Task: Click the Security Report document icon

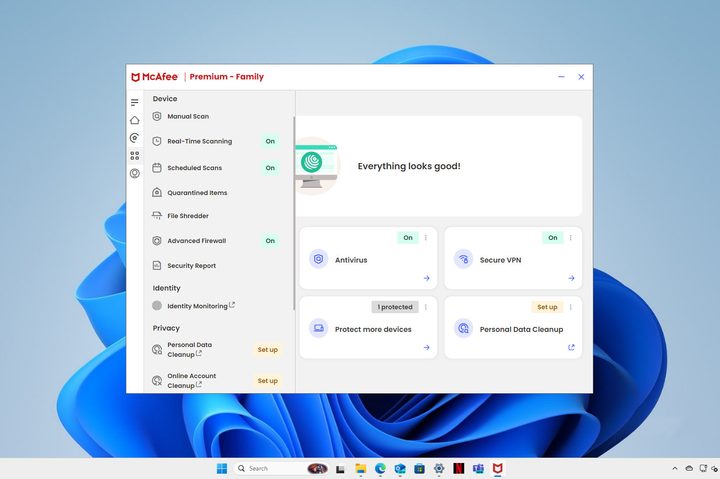Action: [157, 265]
